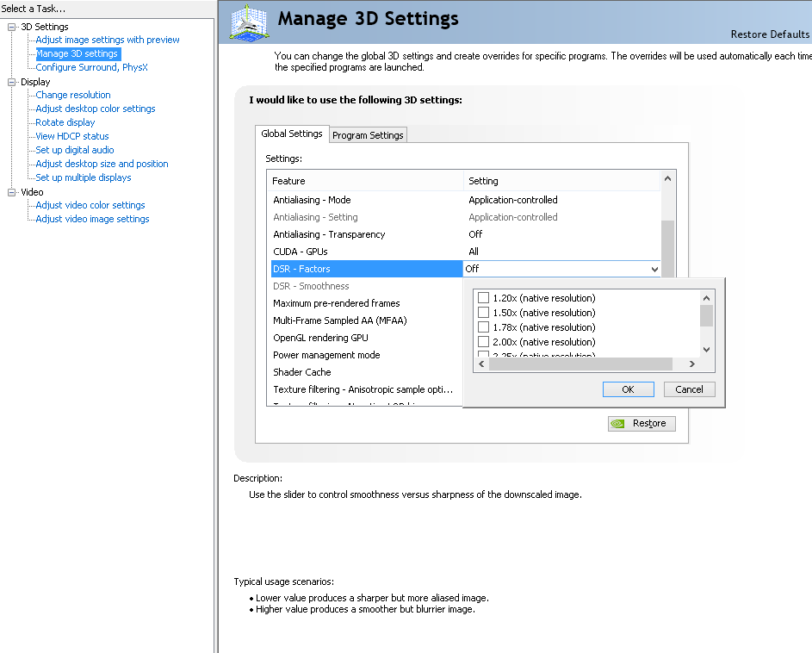
Task: Open Adjust video color settings
Action: (90, 205)
